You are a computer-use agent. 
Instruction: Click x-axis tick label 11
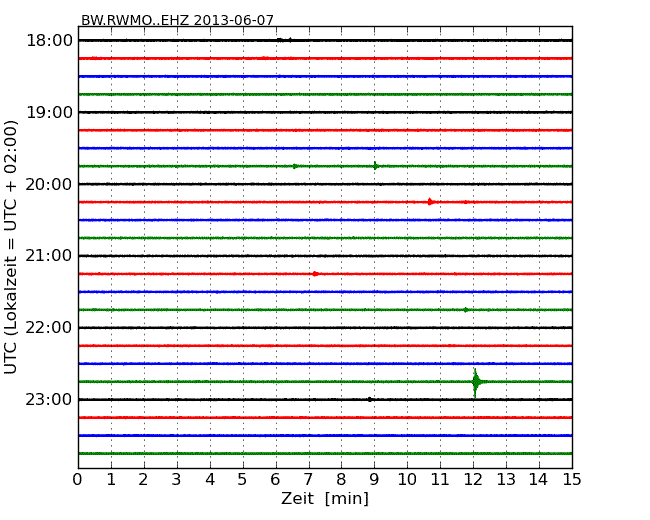[x=440, y=480]
